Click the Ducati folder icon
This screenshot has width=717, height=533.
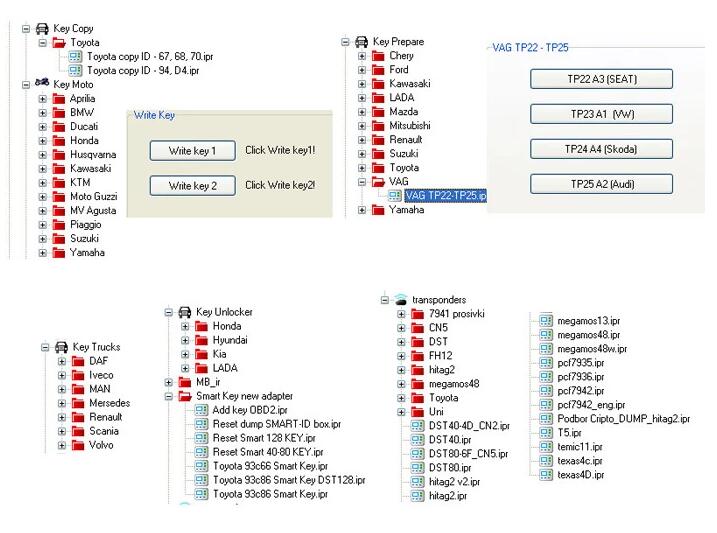(x=59, y=127)
